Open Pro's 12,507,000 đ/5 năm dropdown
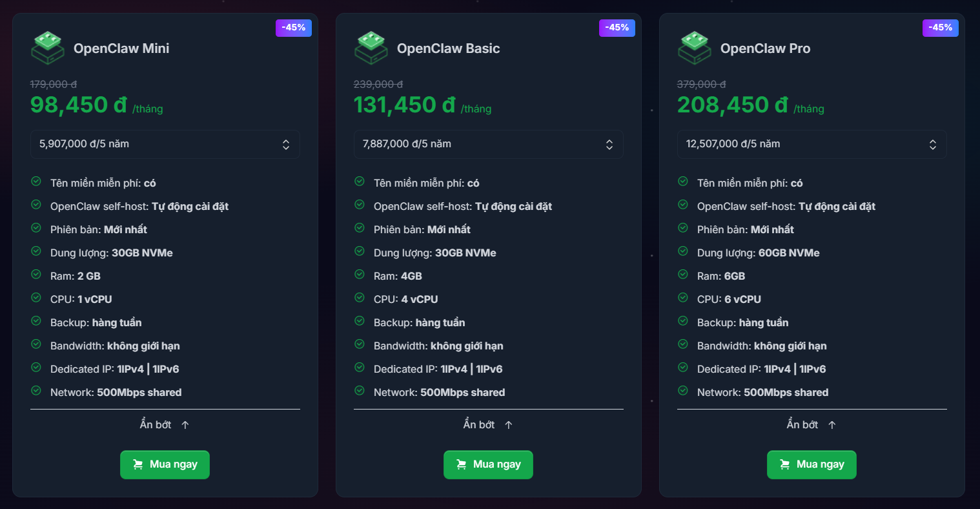The image size is (980, 509). pyautogui.click(x=812, y=144)
